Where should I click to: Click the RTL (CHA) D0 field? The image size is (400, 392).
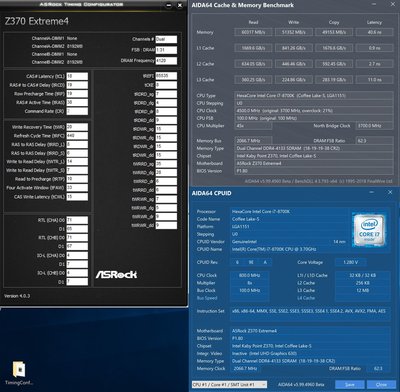click(77, 220)
